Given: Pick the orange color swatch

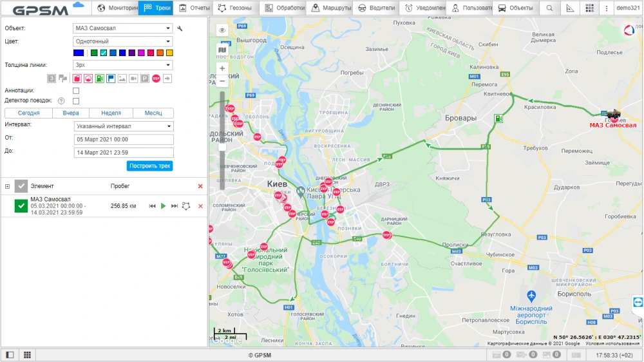Looking at the screenshot, I should tap(160, 53).
